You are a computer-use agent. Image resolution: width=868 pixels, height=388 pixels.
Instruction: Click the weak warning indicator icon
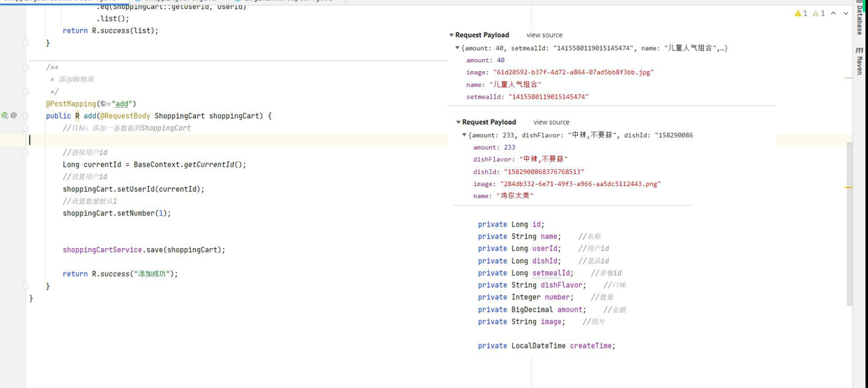(815, 13)
